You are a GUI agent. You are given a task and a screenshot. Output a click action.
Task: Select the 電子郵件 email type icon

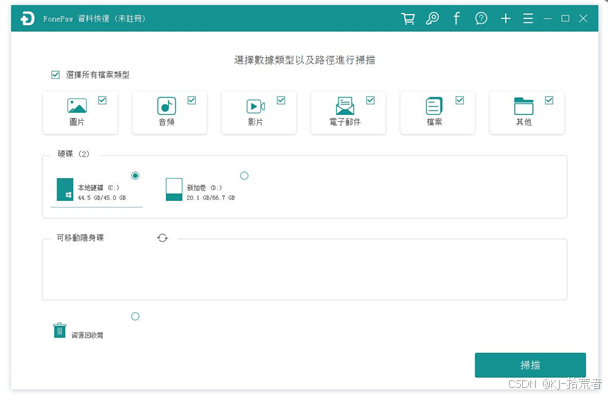click(x=345, y=106)
